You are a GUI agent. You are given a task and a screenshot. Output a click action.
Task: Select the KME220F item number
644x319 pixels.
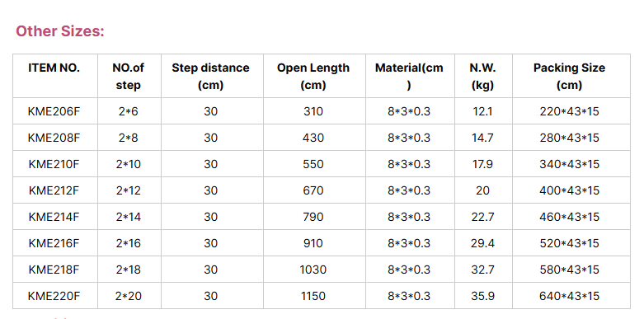[54, 296]
